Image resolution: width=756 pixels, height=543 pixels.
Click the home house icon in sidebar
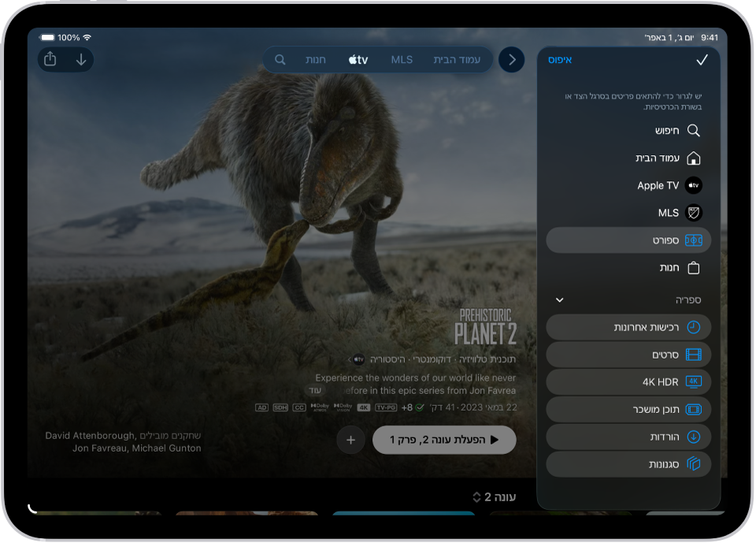pos(693,158)
